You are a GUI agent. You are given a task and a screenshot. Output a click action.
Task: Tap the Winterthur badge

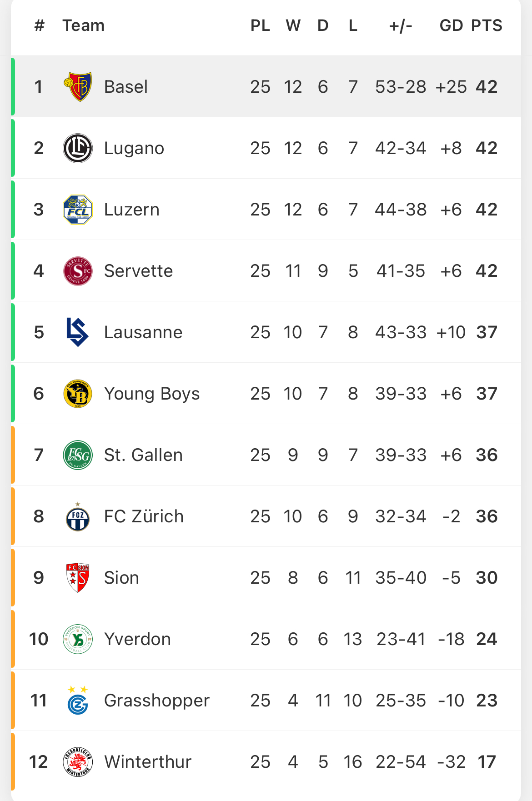click(78, 762)
